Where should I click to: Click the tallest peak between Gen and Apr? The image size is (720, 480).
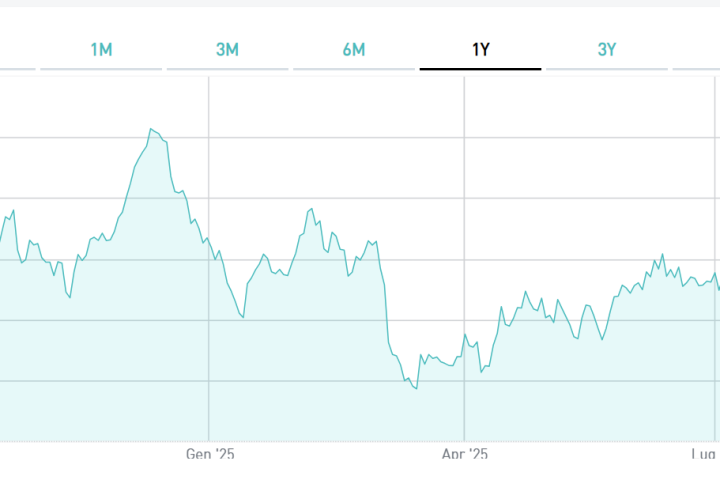click(x=312, y=209)
